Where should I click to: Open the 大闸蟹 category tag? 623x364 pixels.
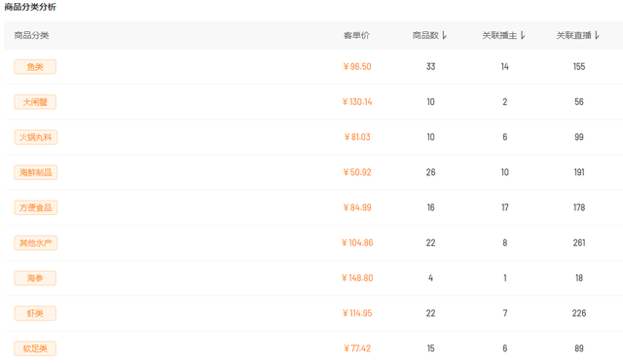(35, 102)
